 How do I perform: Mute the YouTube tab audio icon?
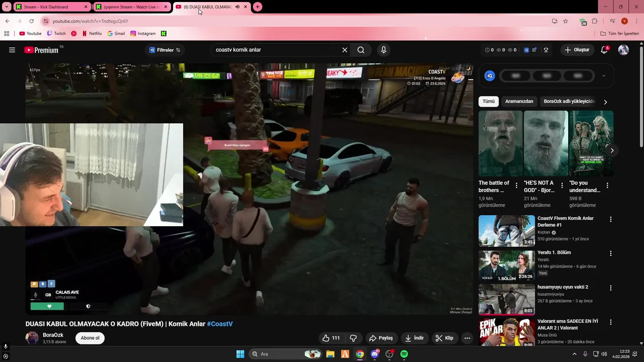click(237, 7)
